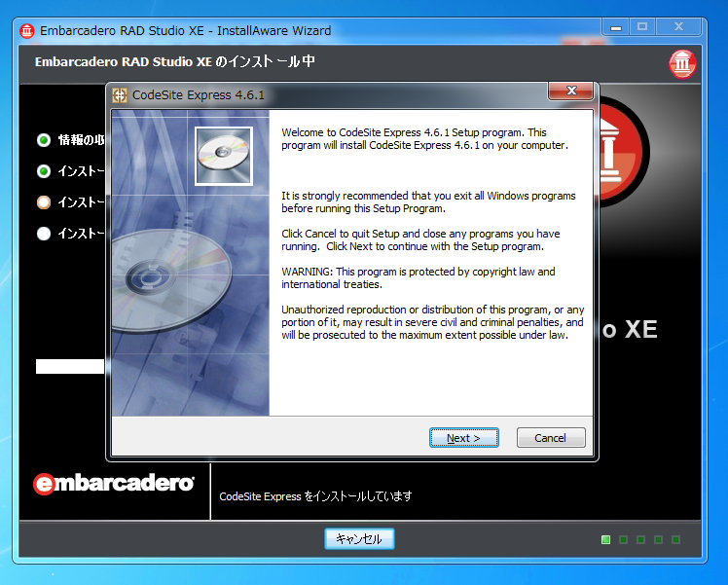The image size is (728, 585).
Task: Minimize the InstallAware Wizard window
Action: 616,27
